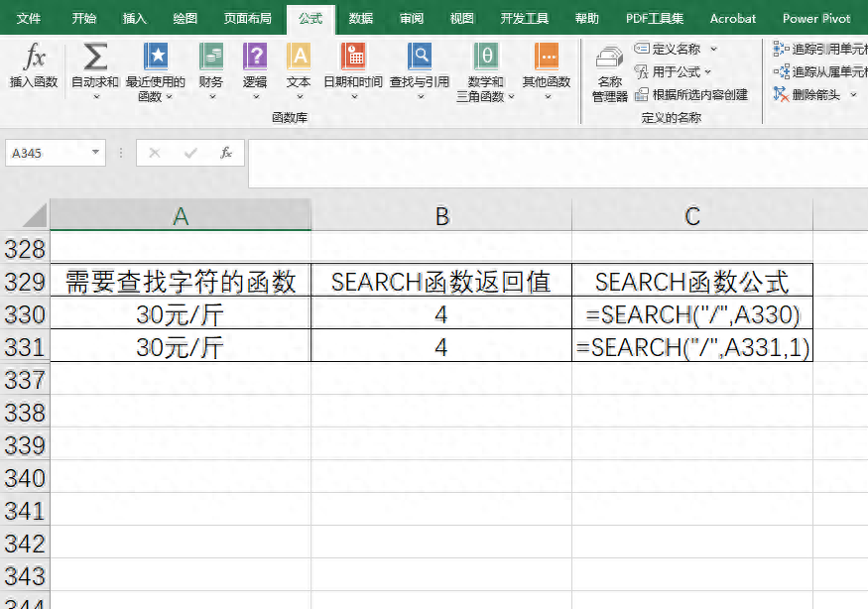Open the Text (文本) functions icon
Image resolution: width=868 pixels, height=609 pixels.
299,56
